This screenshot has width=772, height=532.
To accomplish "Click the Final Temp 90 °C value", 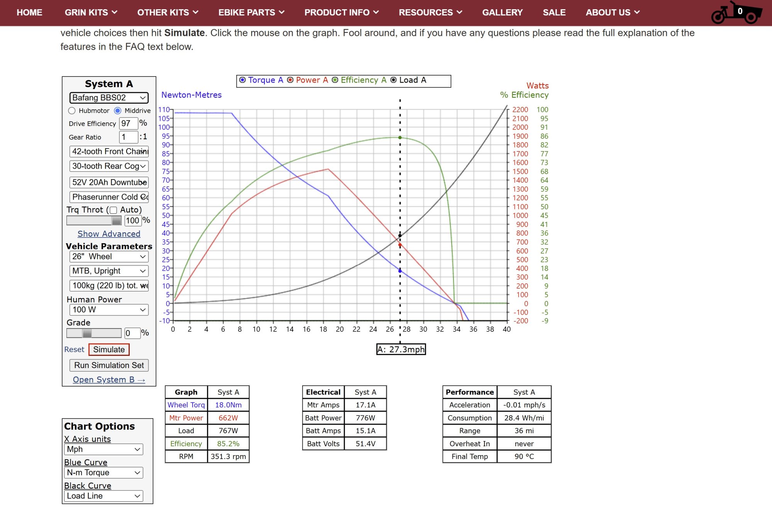I will point(524,457).
